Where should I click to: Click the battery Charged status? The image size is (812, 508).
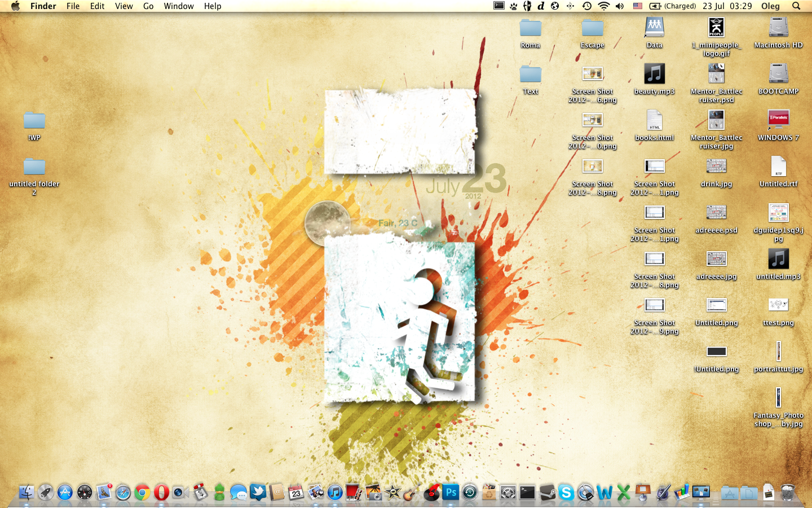(673, 6)
